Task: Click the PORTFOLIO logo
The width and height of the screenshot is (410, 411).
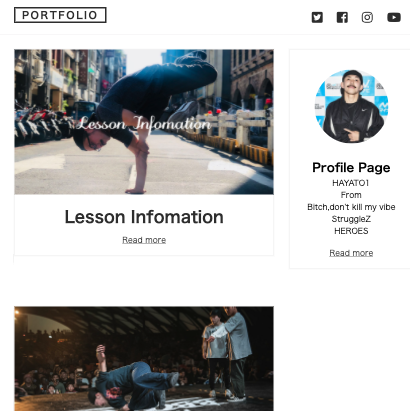Action: coord(60,15)
